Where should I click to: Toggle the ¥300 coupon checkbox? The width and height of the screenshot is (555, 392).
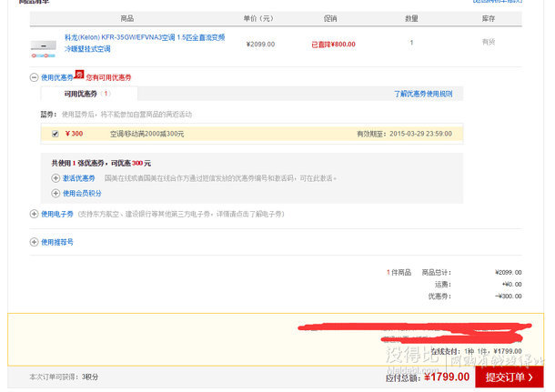(55, 134)
